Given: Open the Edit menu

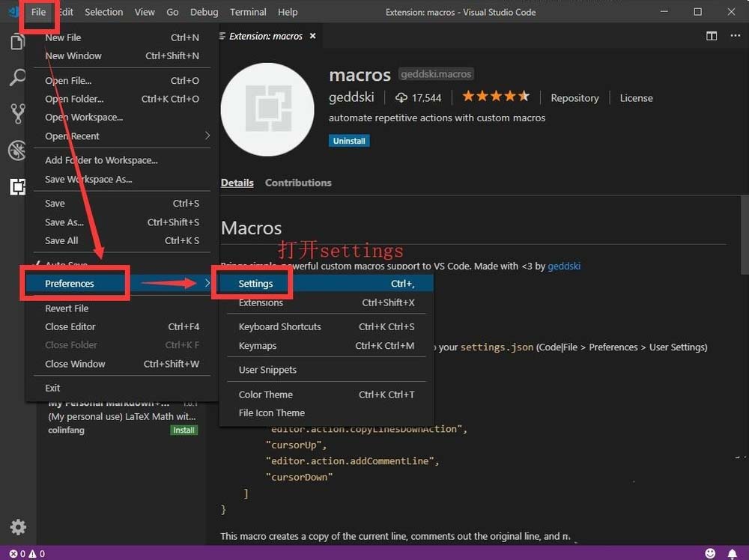Looking at the screenshot, I should pos(65,11).
